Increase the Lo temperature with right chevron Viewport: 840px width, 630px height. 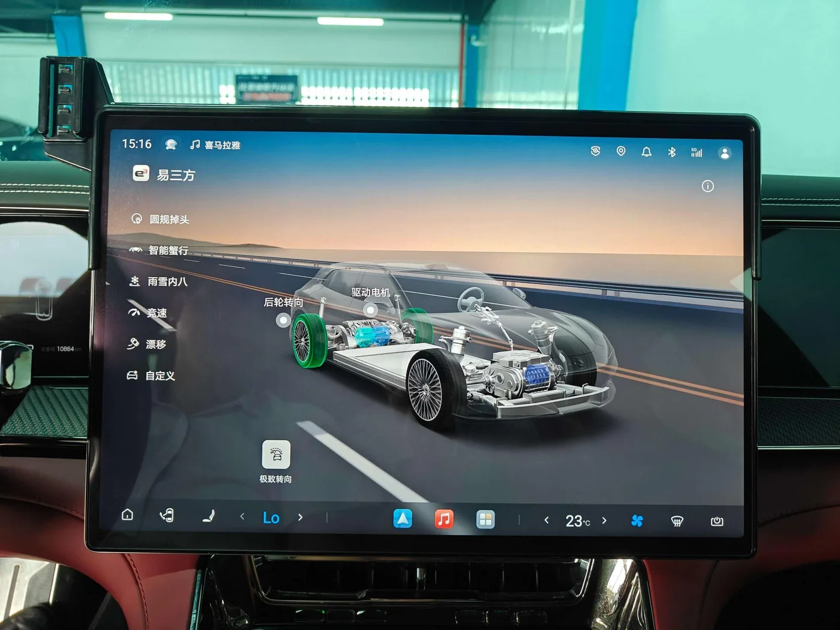301,517
